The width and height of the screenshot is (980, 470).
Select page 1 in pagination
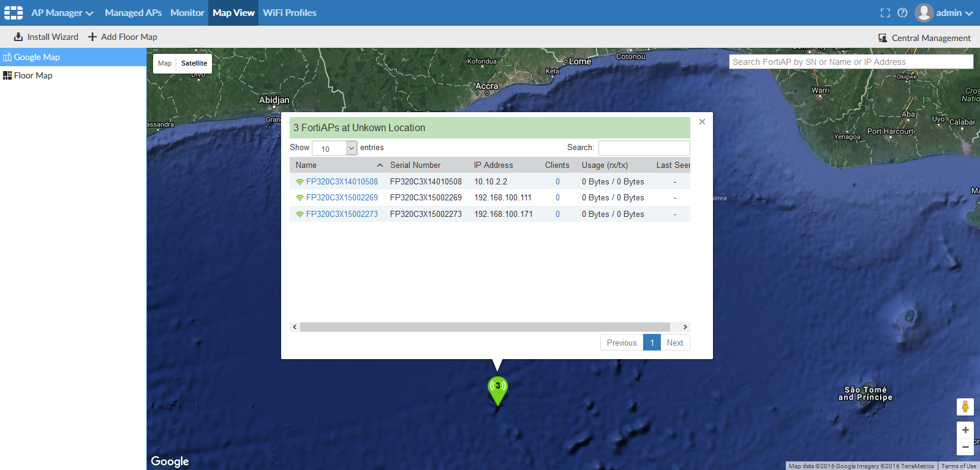[x=652, y=343]
